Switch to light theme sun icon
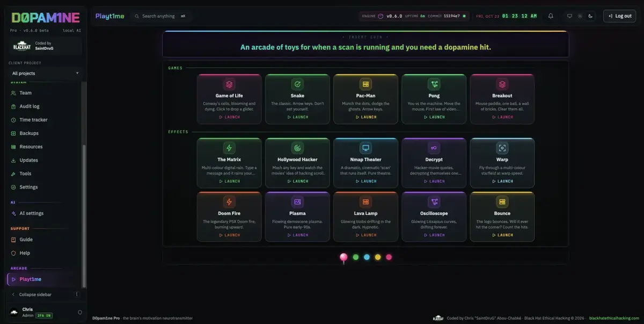Viewport: 644px width, 324px height. click(580, 16)
